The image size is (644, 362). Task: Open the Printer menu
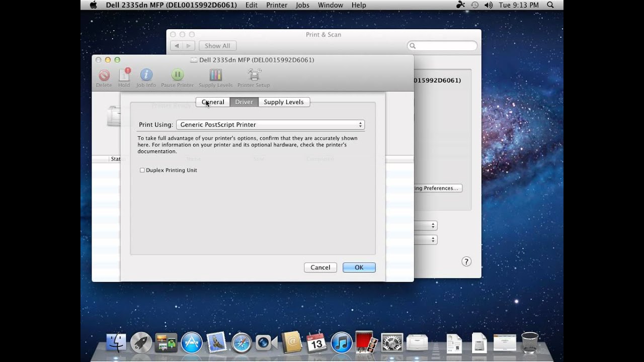(x=277, y=5)
